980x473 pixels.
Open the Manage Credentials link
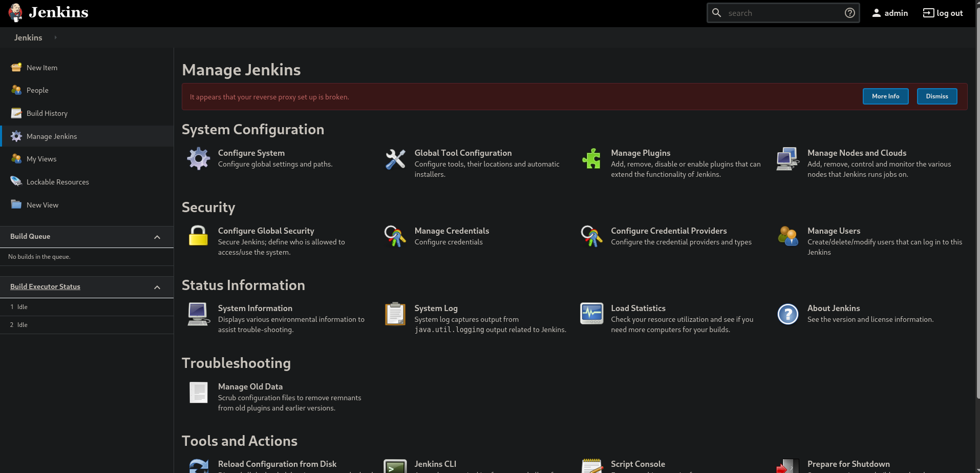pyautogui.click(x=452, y=231)
